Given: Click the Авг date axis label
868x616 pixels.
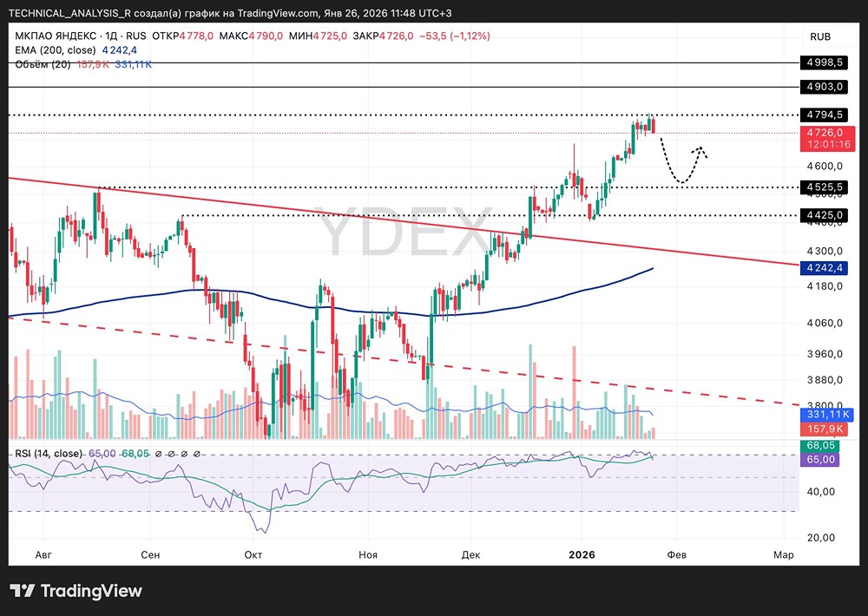Looking at the screenshot, I should 43,554.
